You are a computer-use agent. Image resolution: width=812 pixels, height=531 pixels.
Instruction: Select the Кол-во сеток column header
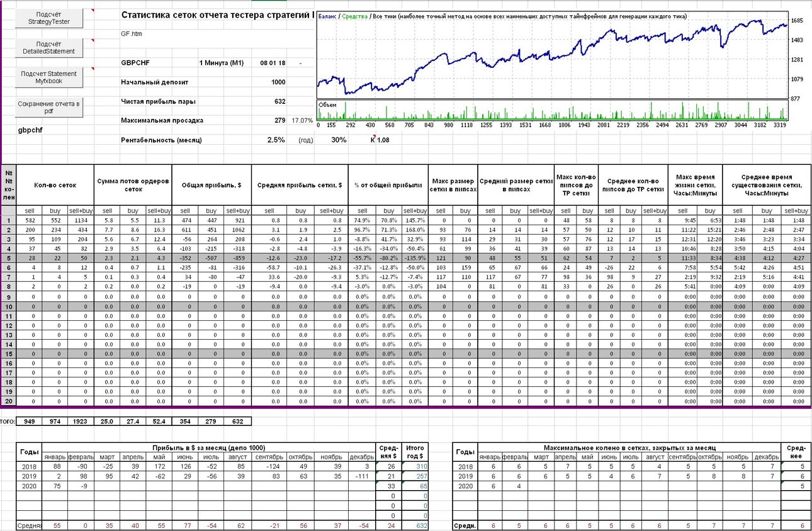(55, 186)
